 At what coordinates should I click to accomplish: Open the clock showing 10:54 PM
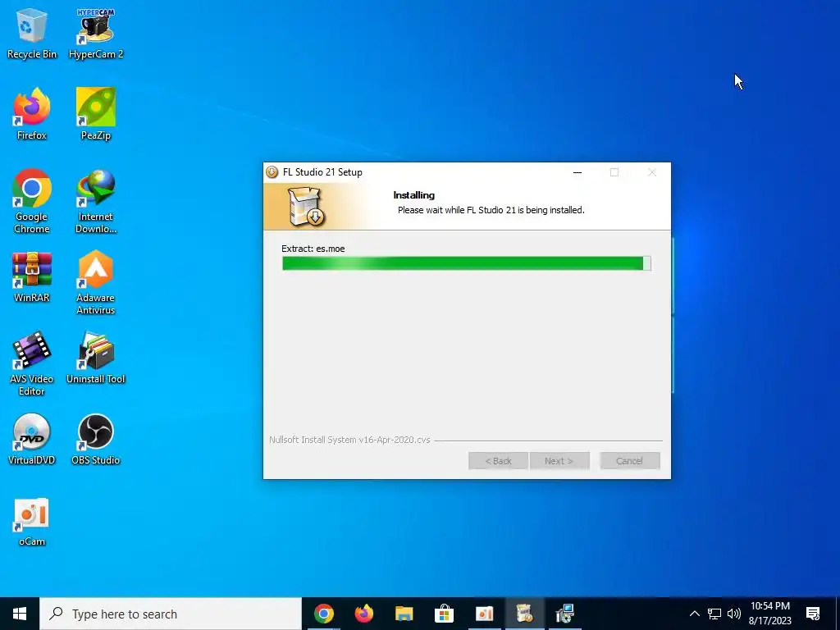coord(769,614)
